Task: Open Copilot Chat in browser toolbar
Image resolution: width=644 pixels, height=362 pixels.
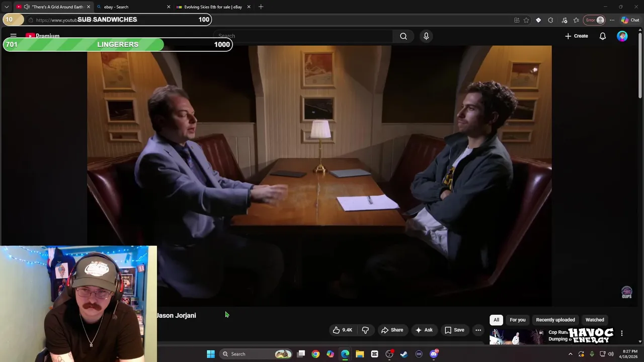Action: tap(630, 20)
